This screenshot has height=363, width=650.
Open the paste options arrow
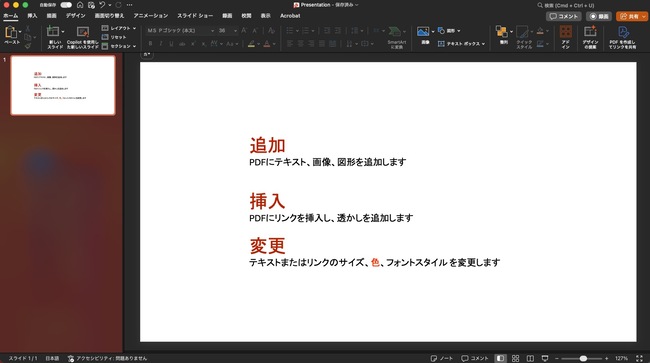[20, 31]
